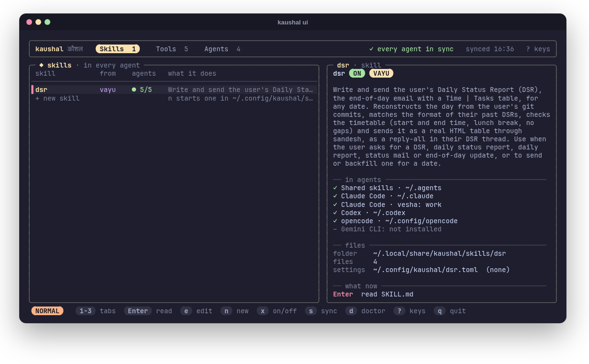This screenshot has width=589, height=364.
Task: Click the Claude Code vesha: work checkmark
Action: coord(335,205)
